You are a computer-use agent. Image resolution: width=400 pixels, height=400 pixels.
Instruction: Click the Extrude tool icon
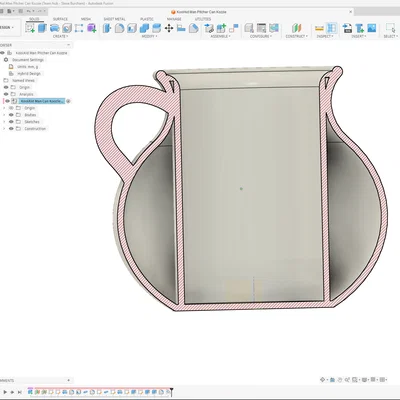tap(42, 28)
